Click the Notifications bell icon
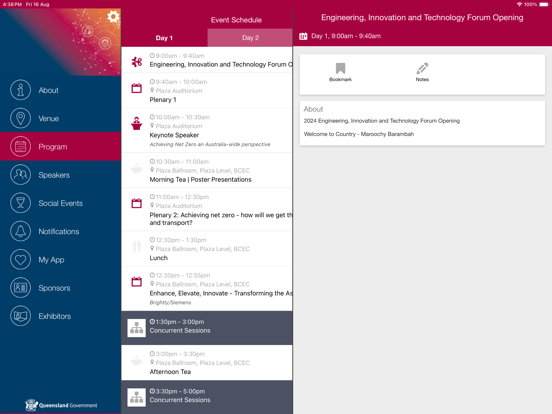The width and height of the screenshot is (552, 414). (20, 231)
